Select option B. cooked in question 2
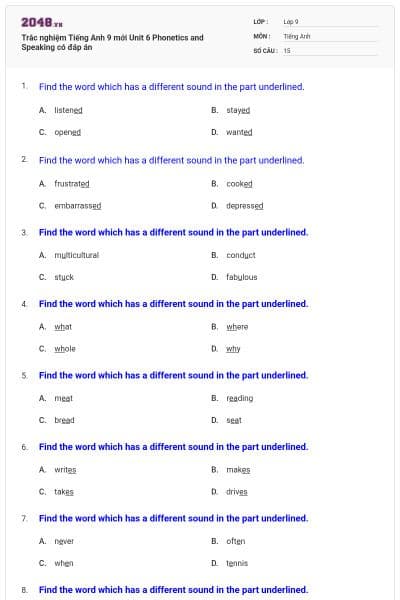The width and height of the screenshot is (400, 600). (x=232, y=184)
